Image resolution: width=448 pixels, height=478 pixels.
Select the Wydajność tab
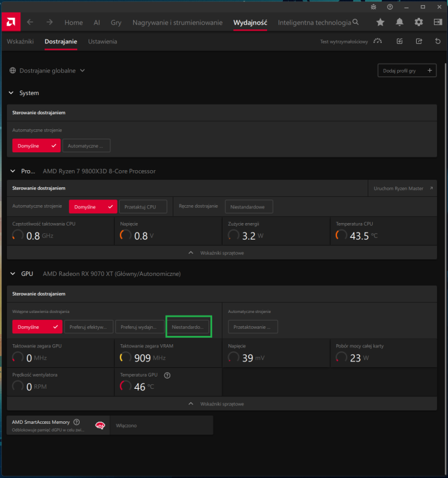pyautogui.click(x=250, y=22)
